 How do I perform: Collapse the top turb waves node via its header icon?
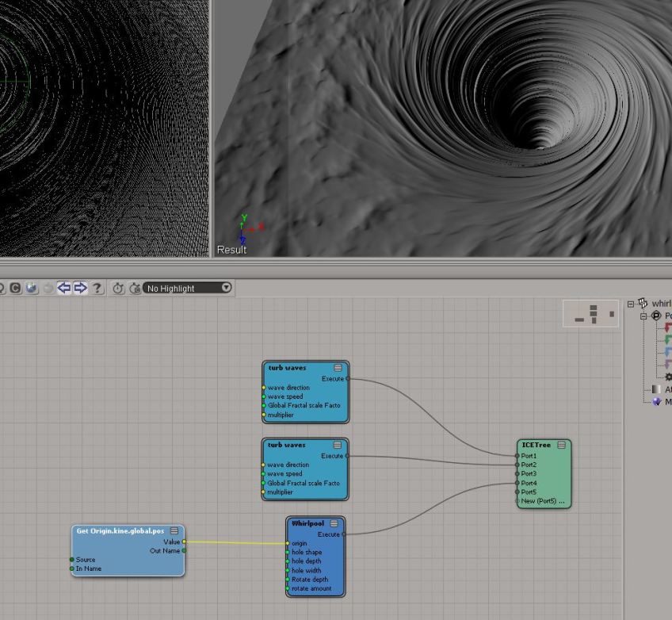click(x=338, y=368)
